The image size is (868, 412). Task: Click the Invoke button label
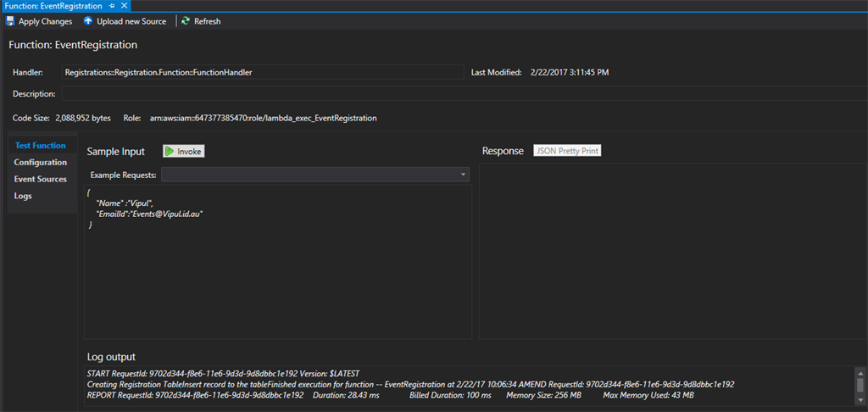[x=189, y=152]
